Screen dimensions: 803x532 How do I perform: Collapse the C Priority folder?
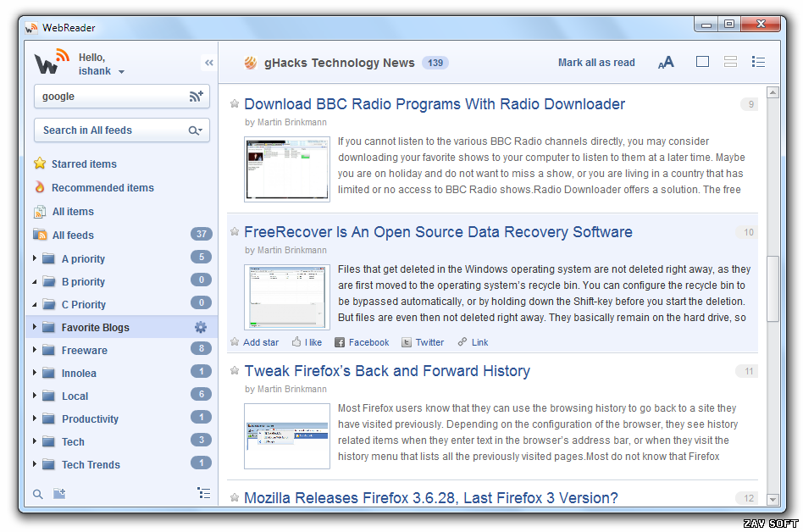tap(35, 305)
